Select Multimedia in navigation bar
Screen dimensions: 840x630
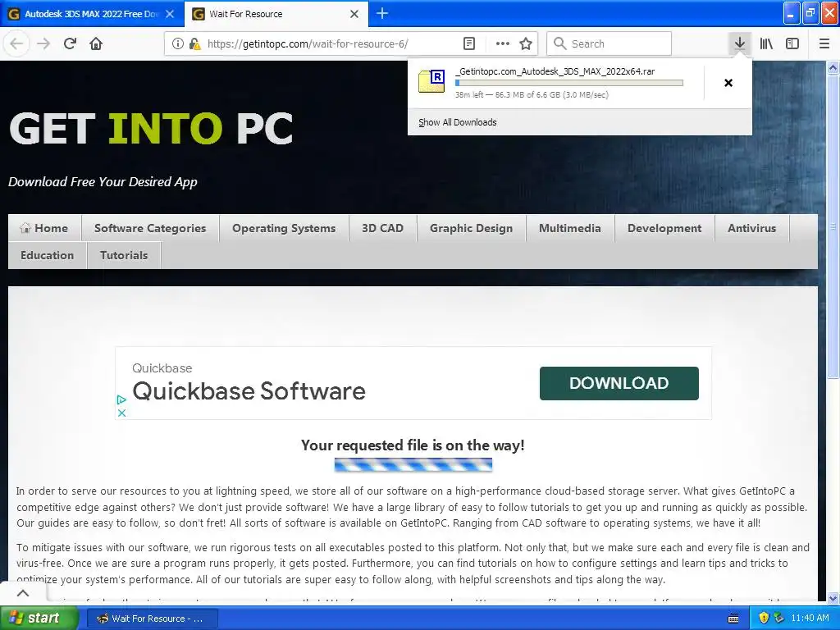point(570,228)
